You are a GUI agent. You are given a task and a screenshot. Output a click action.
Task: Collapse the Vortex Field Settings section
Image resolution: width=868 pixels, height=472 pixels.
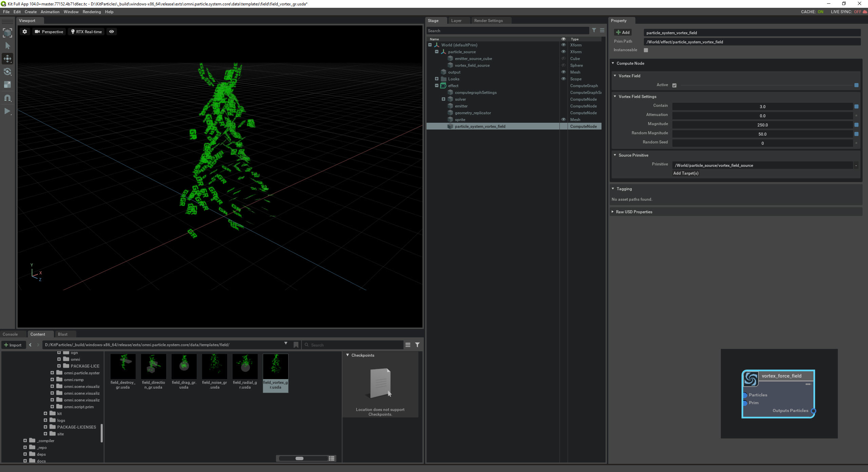pyautogui.click(x=615, y=96)
